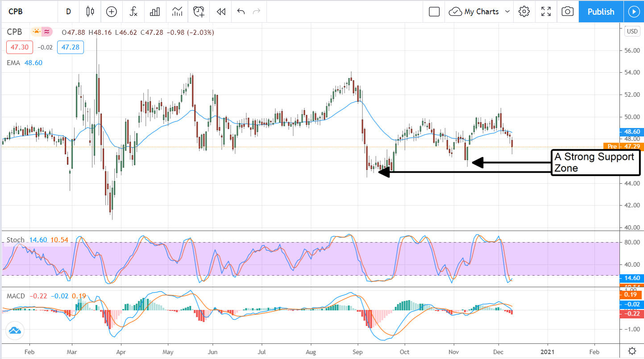Select the layout square icon
644x359 pixels.
434,12
